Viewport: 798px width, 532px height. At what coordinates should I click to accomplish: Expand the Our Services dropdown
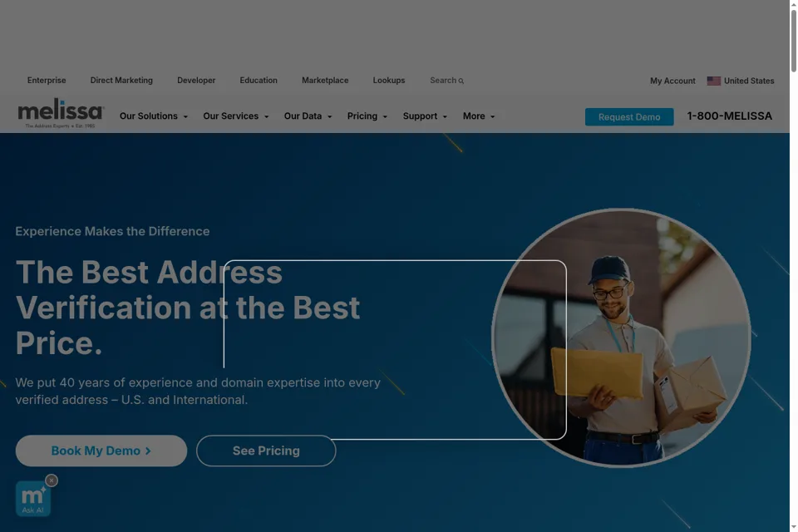coord(235,116)
